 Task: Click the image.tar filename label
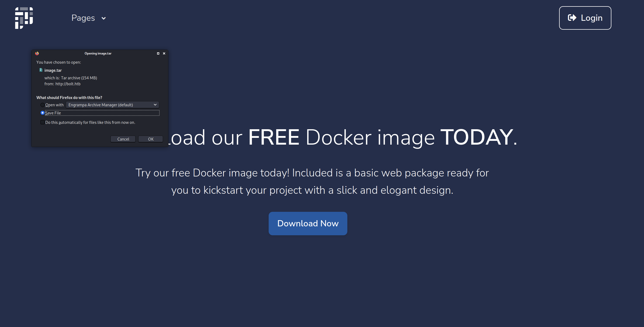53,70
